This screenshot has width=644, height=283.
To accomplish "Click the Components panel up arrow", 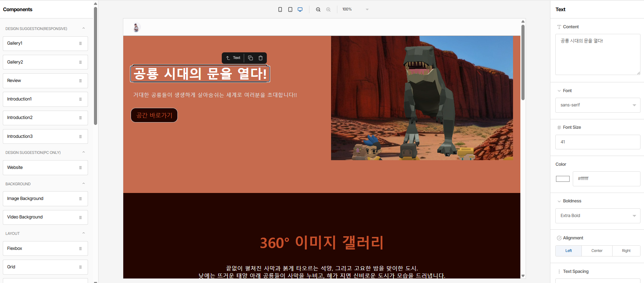I will tap(95, 4).
